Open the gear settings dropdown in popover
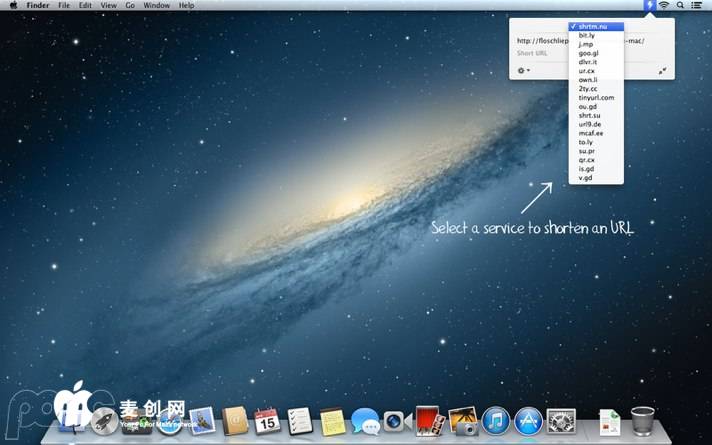Viewport: 712px width, 445px height. (x=524, y=71)
